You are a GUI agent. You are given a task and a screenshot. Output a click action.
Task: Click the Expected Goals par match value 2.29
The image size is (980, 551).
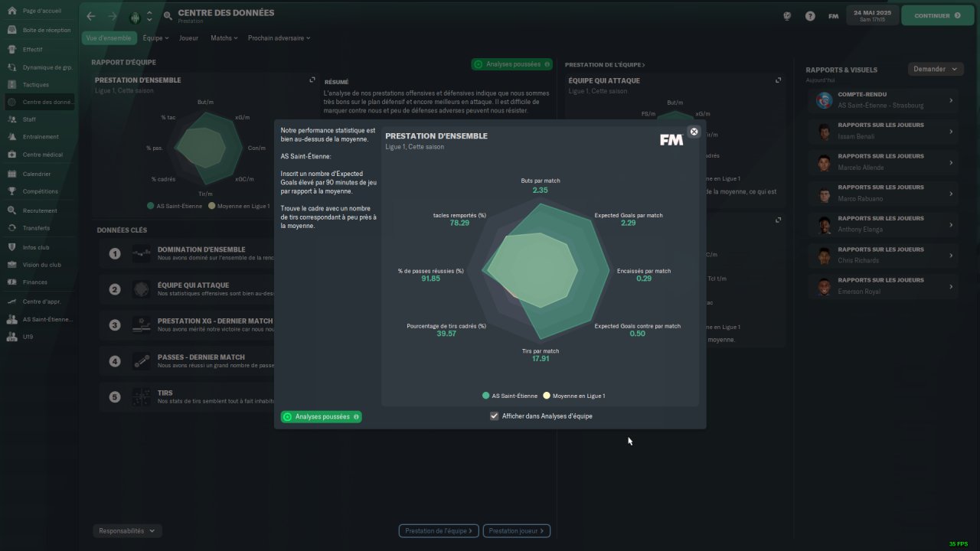pos(629,223)
